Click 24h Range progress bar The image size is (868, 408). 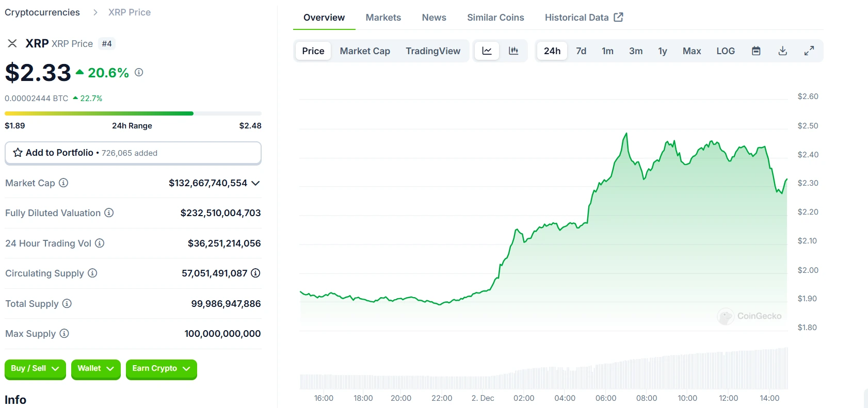(133, 113)
